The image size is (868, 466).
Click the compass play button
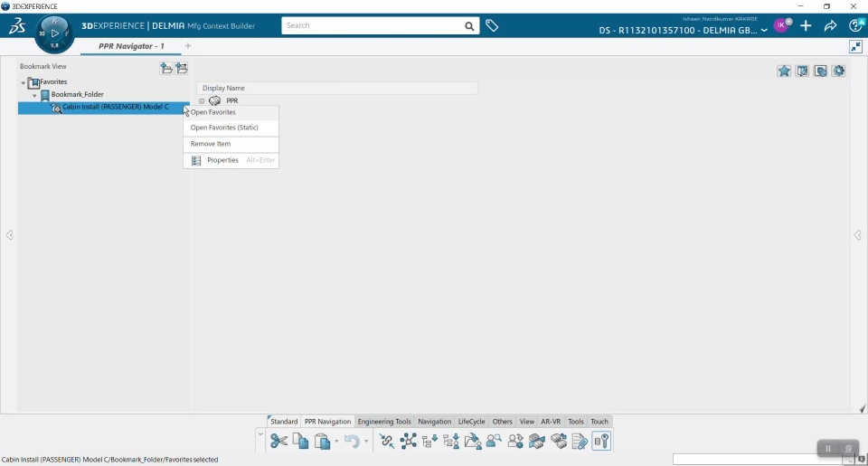54,33
